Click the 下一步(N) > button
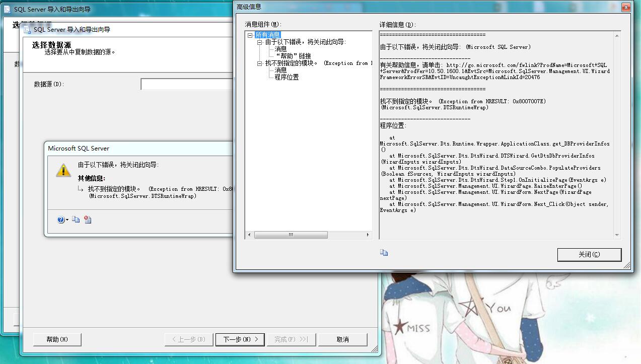 click(x=240, y=339)
